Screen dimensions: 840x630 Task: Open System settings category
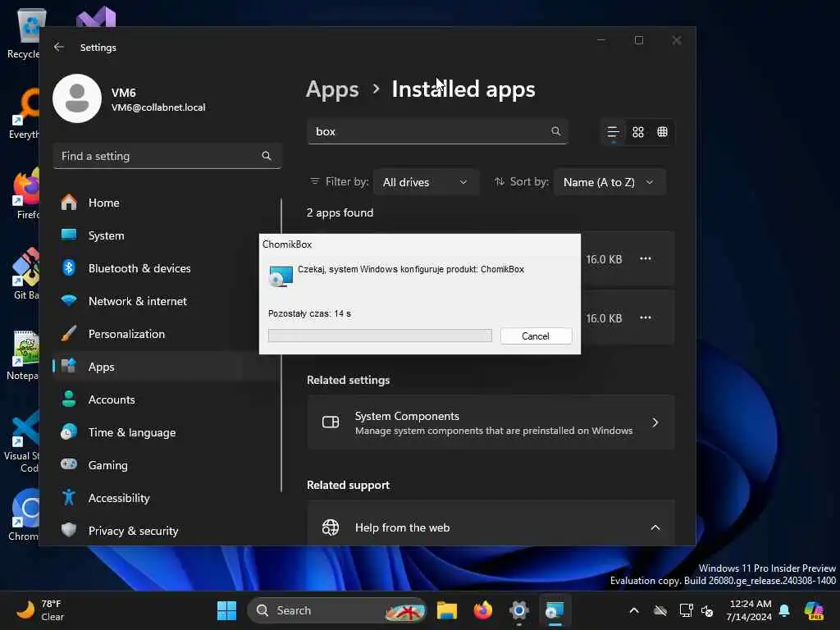point(166,235)
